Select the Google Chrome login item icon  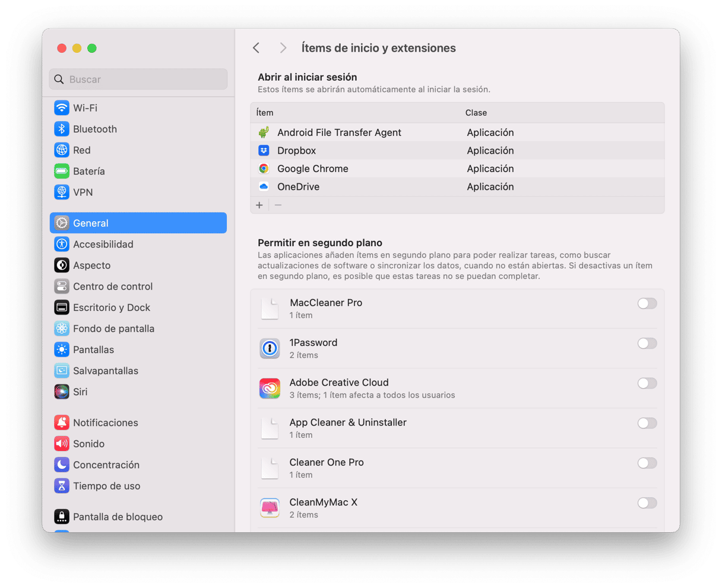tap(264, 169)
